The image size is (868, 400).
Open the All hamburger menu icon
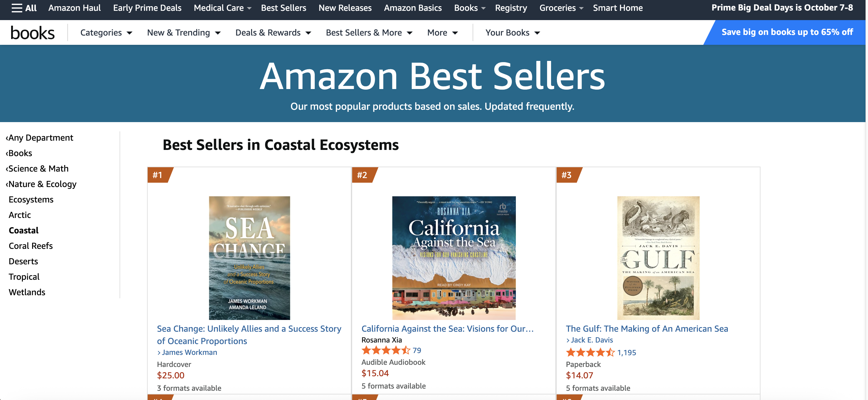(16, 8)
